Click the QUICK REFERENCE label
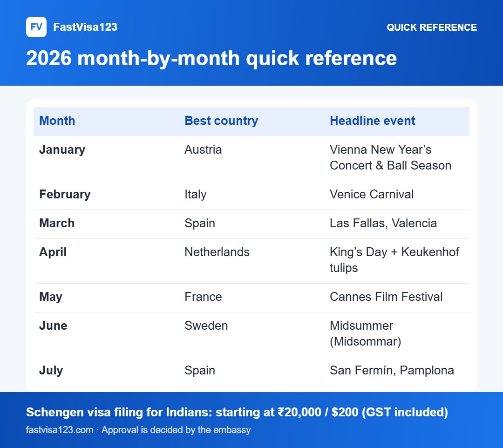503x448 pixels. click(x=431, y=27)
